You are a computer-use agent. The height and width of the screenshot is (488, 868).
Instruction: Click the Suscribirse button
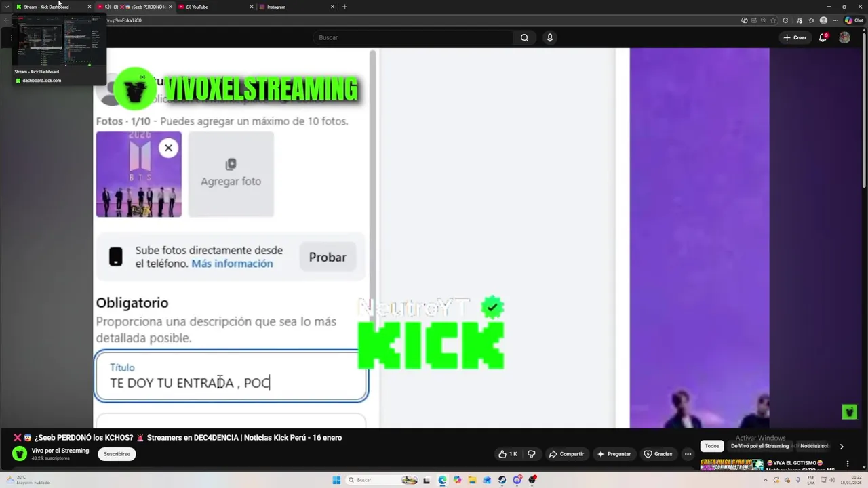[117, 454]
